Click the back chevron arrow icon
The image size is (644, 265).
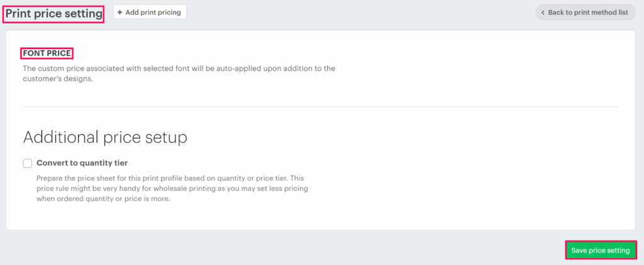point(543,13)
